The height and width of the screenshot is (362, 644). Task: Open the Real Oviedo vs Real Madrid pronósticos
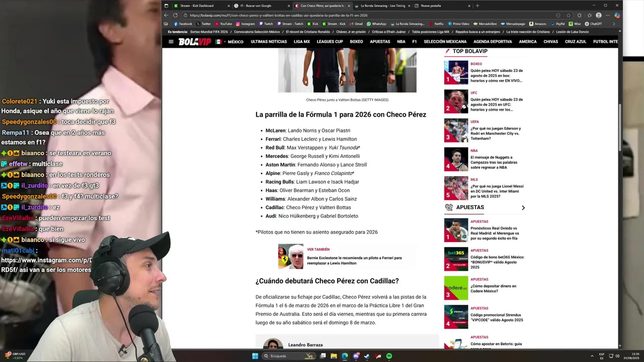[x=496, y=233]
